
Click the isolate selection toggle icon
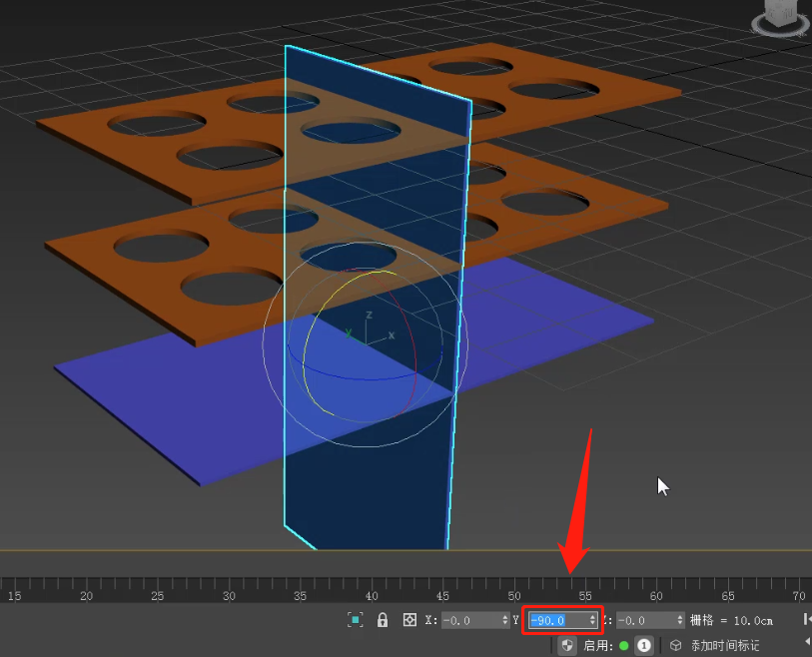click(355, 620)
